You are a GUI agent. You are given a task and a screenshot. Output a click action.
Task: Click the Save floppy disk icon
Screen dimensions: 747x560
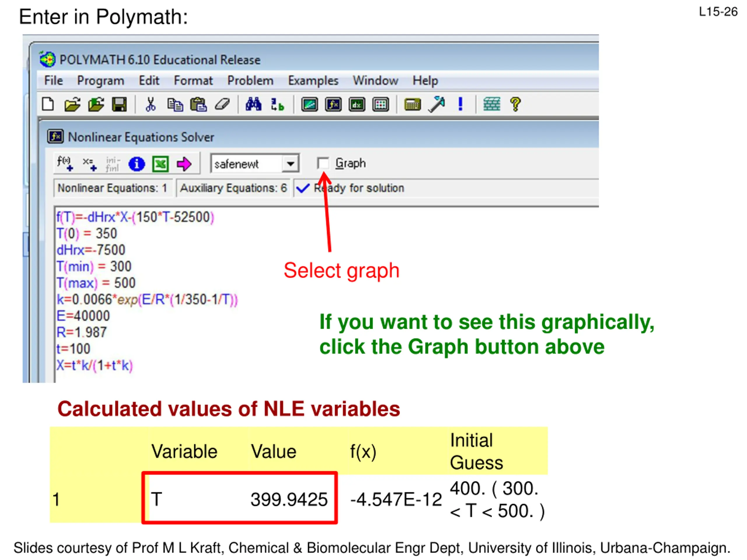click(119, 104)
